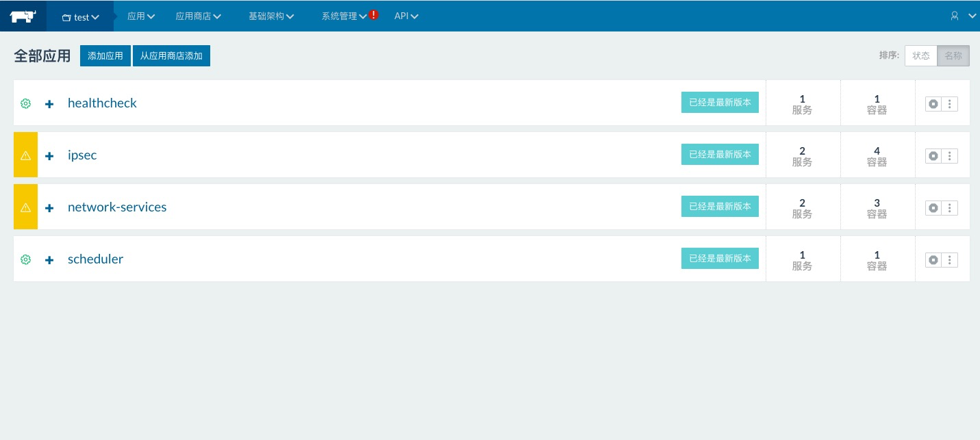Screen dimensions: 980x440
Task: Click the ipsec yellow warning icon
Action: point(26,155)
